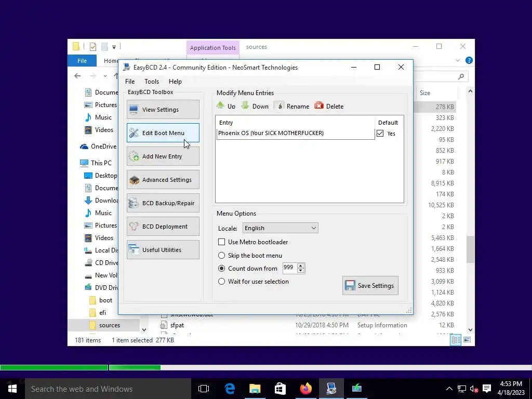Click network icon in system tray
This screenshot has width=532, height=399.
[x=461, y=389]
